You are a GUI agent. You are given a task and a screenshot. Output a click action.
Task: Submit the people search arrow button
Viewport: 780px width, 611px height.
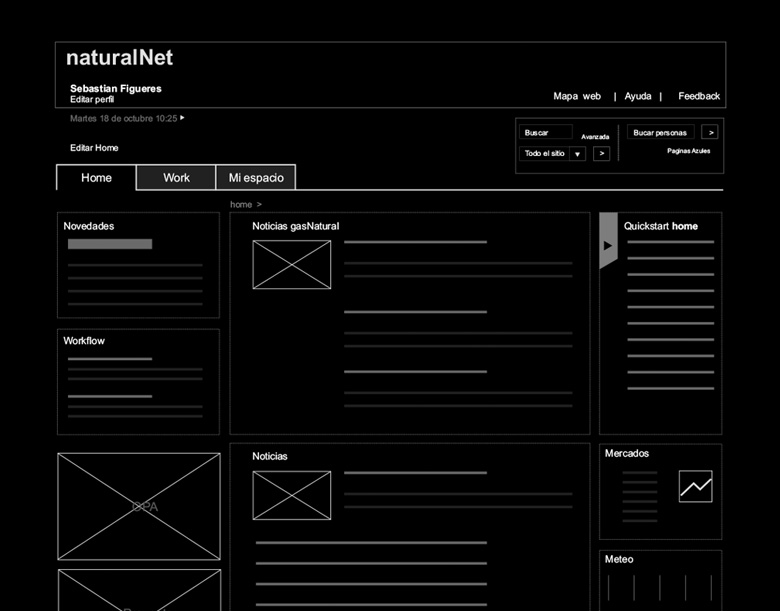pyautogui.click(x=709, y=132)
